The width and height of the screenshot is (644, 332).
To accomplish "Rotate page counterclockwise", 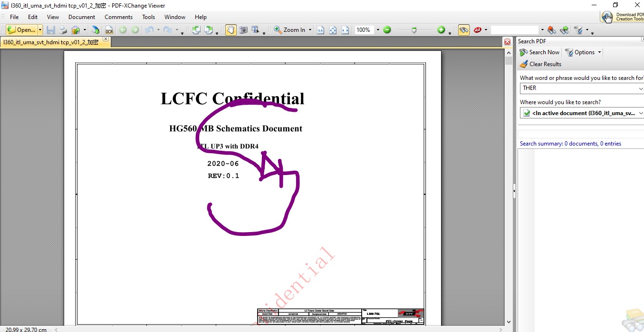I will coord(196,30).
